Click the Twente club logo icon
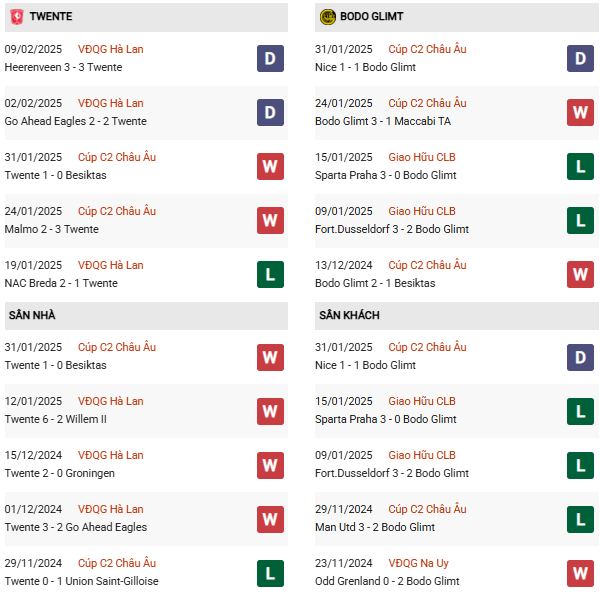This screenshot has height=593, width=600. coord(17,17)
